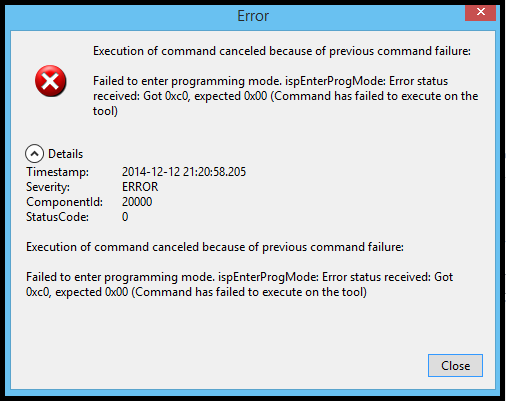Image resolution: width=506 pixels, height=401 pixels.
Task: Click the line containing only 'tool)'
Action: pos(105,111)
